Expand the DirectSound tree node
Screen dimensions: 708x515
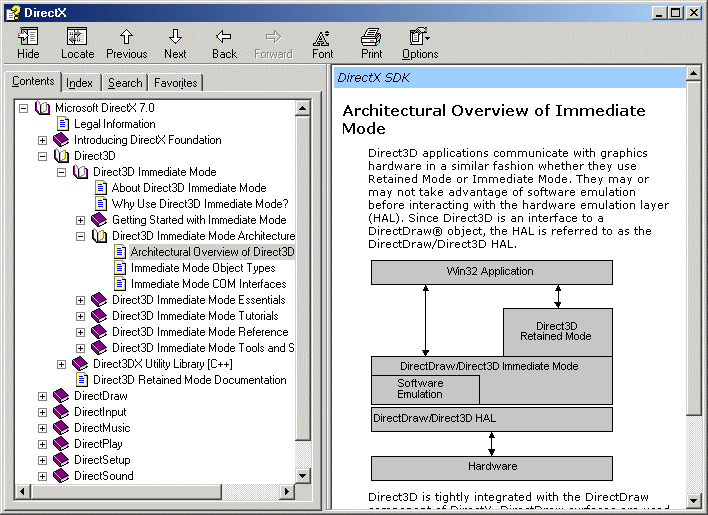[x=42, y=476]
